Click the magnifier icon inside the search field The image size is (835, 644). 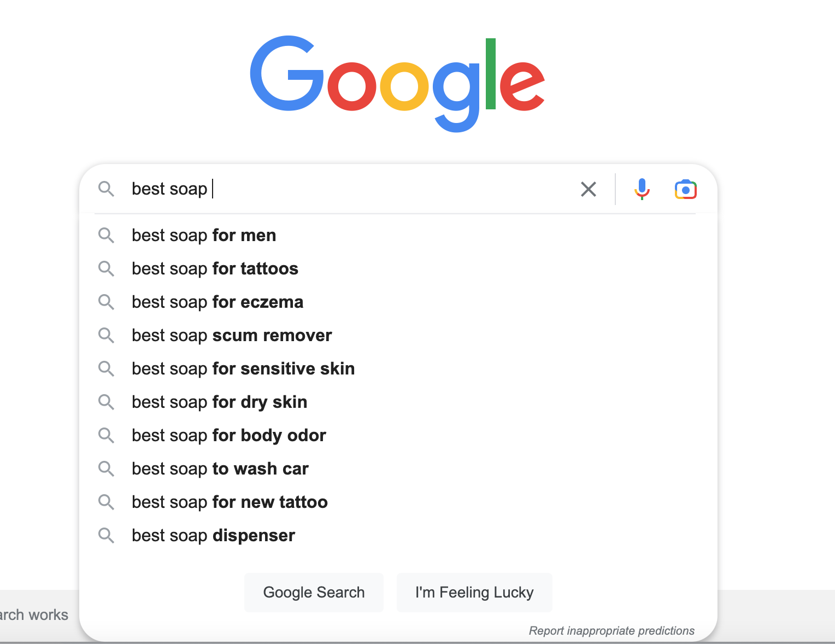point(106,189)
